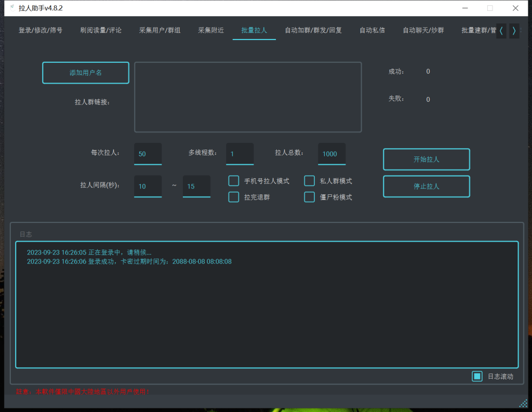This screenshot has width=532, height=412.
Task: Toggle the 僵尸粉模式 checkbox
Action: point(309,197)
